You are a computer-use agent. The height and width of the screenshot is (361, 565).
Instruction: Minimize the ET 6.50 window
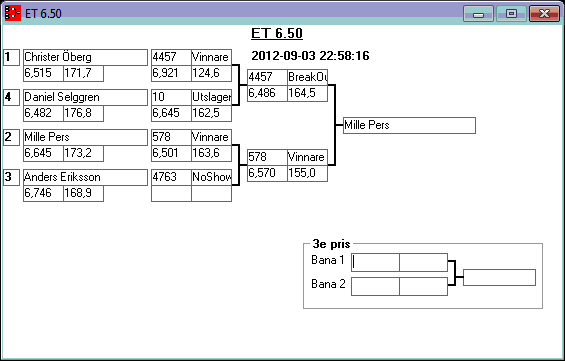(478, 14)
